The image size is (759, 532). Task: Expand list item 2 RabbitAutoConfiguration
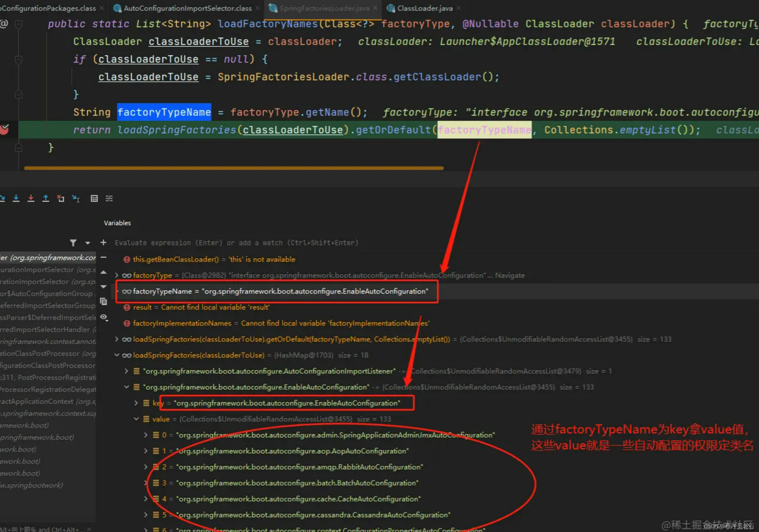(x=146, y=467)
